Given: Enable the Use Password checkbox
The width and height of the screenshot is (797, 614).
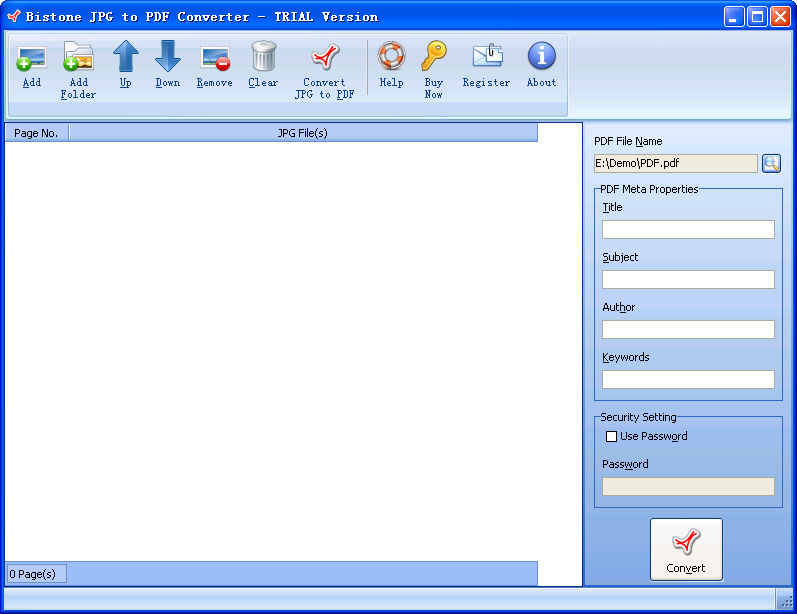Looking at the screenshot, I should click(611, 437).
